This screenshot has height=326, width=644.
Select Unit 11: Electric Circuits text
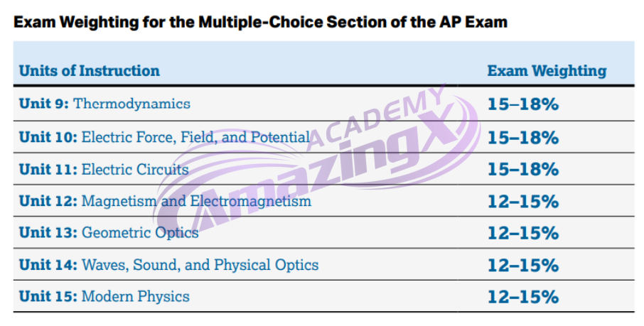click(104, 169)
